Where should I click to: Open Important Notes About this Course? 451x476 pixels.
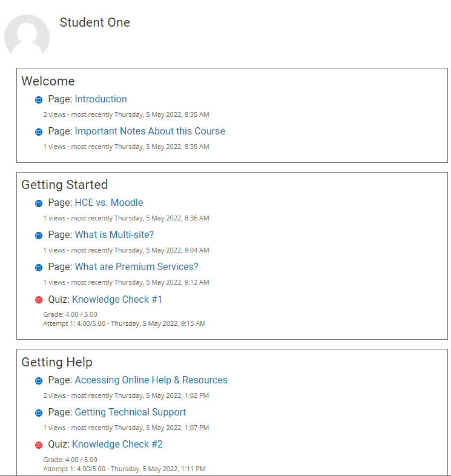tap(150, 131)
